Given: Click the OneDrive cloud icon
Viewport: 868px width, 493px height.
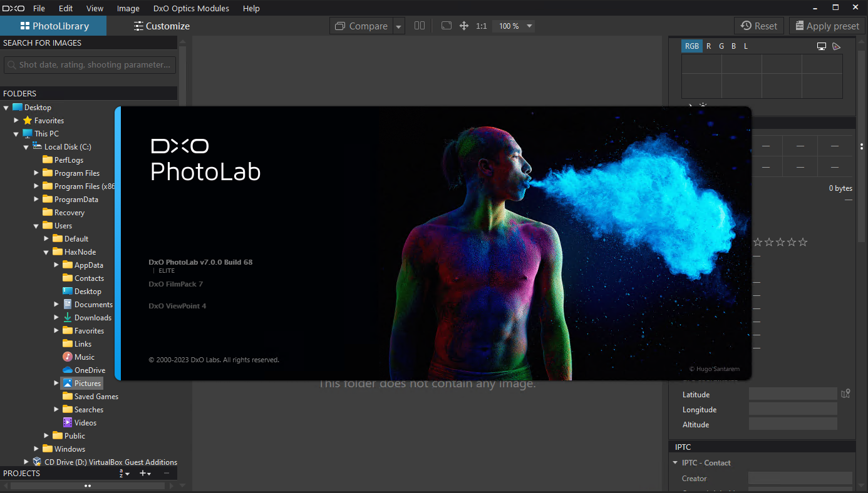Looking at the screenshot, I should click(68, 370).
